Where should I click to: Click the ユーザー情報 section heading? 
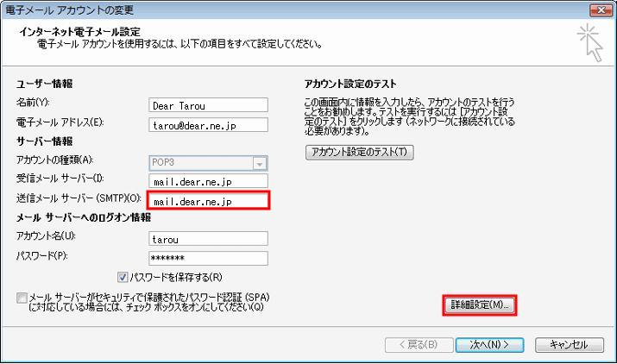(45, 84)
